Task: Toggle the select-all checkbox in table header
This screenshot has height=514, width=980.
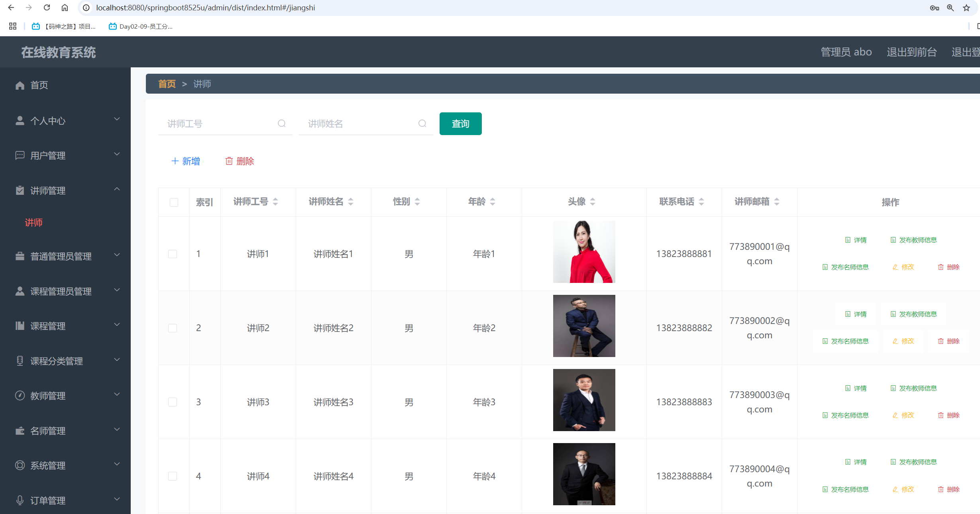Action: tap(174, 202)
